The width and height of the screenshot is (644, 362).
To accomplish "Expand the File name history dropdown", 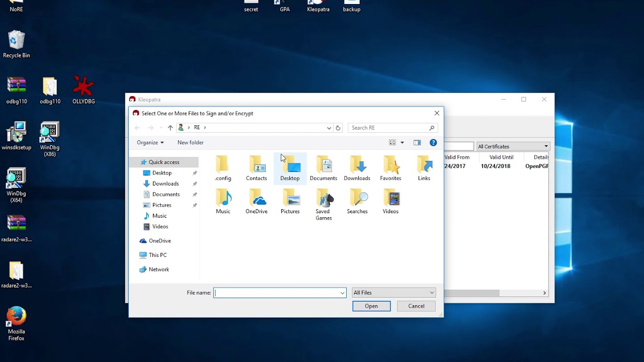I will tap(343, 293).
